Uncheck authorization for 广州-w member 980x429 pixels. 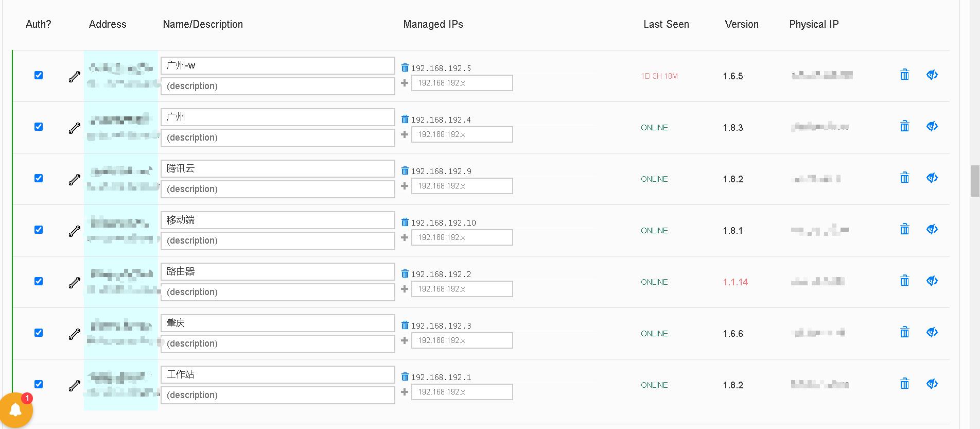pyautogui.click(x=39, y=75)
